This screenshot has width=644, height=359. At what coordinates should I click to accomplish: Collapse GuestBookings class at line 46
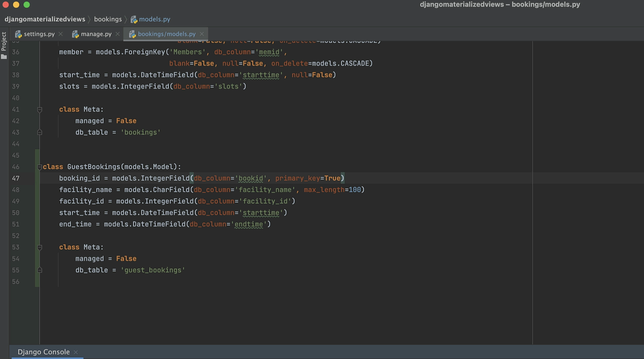click(x=40, y=167)
